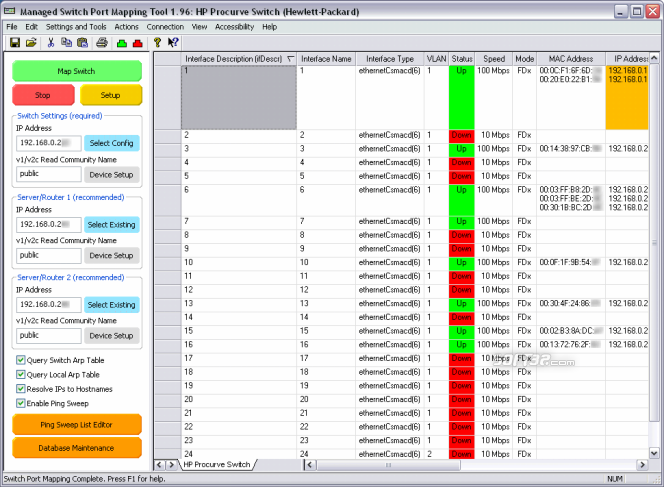Click the red disconnect toolbar icon
This screenshot has height=487, width=664.
[x=138, y=43]
